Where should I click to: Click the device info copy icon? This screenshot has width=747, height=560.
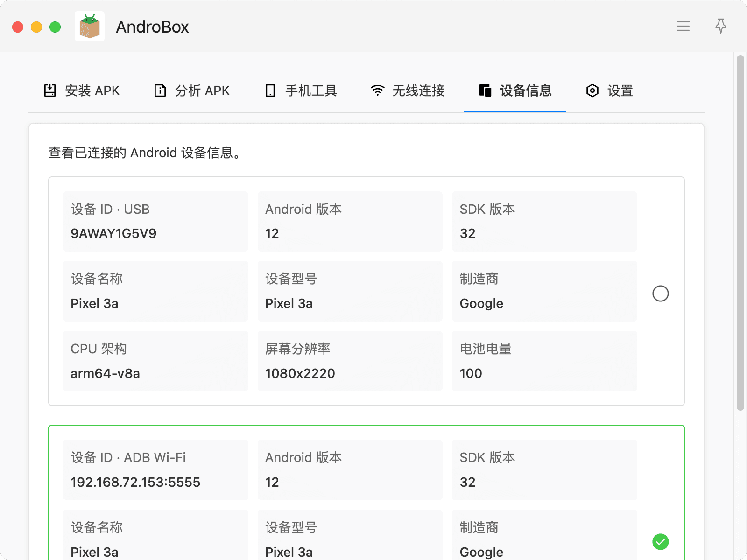[485, 91]
